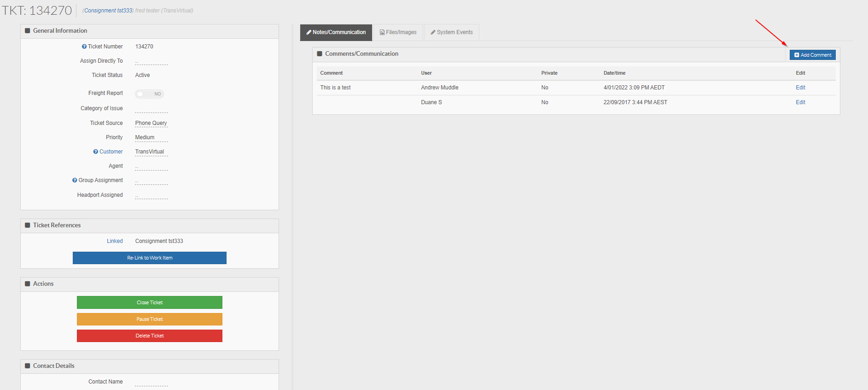Edit the Customer value TransVirtual
Screen dimensions: 868x390
tap(151, 152)
